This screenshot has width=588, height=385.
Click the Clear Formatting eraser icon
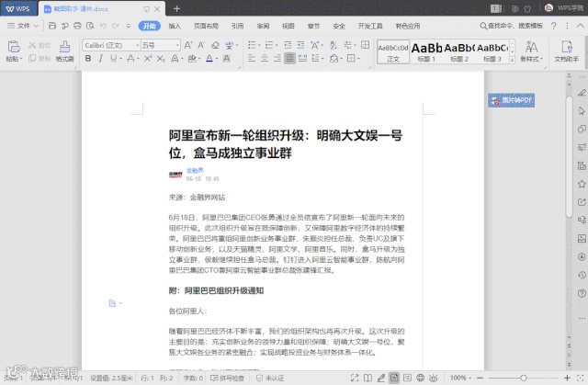click(x=215, y=45)
